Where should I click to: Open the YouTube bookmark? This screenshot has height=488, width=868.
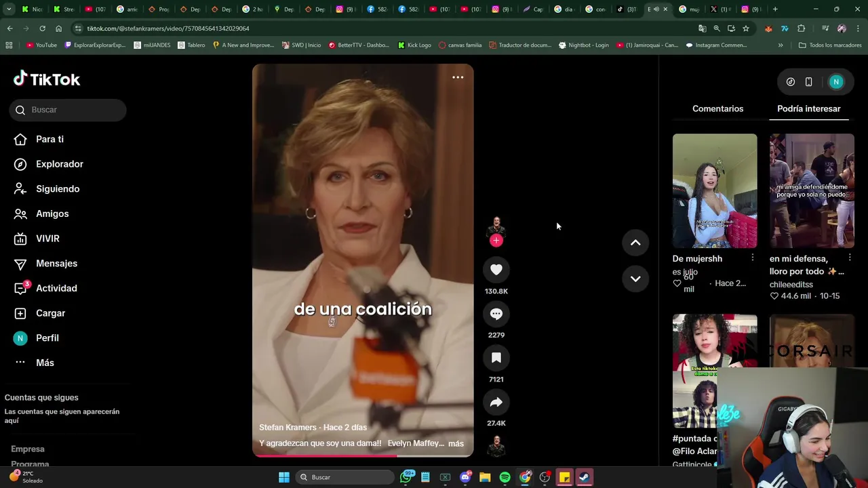tap(42, 45)
